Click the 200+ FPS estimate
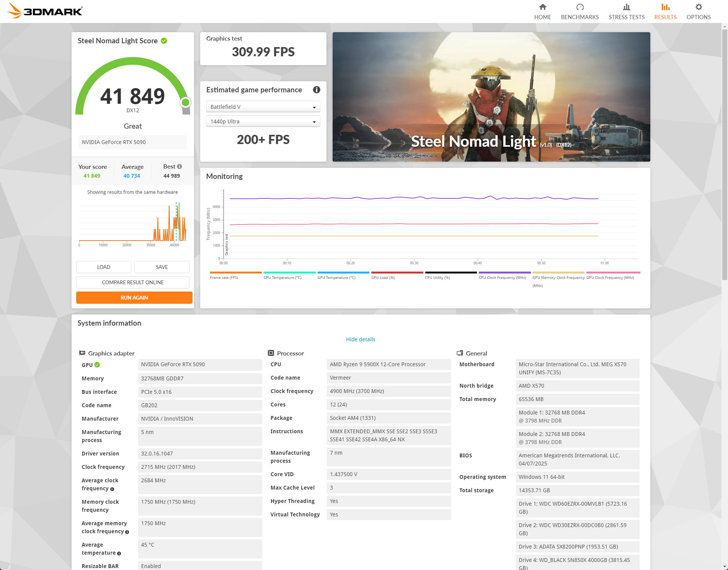 click(263, 140)
